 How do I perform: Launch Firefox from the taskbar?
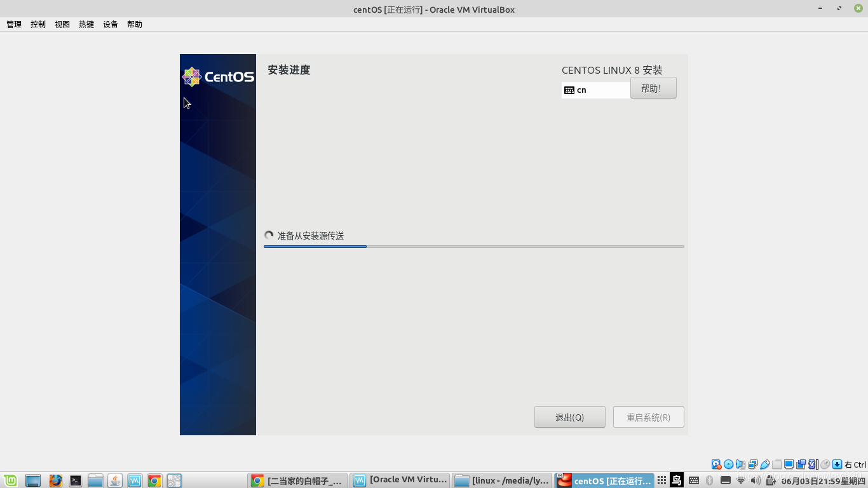[x=56, y=481]
